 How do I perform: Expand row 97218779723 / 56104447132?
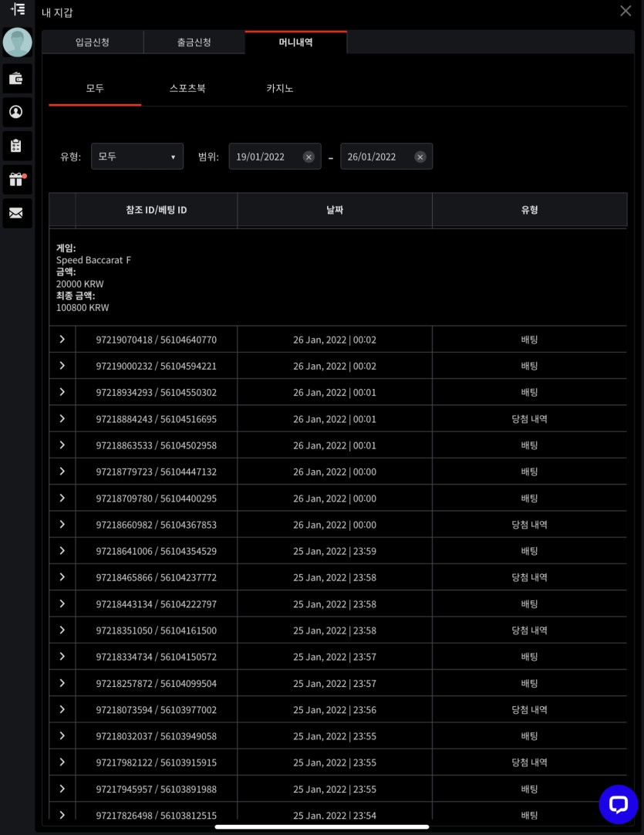(x=62, y=472)
